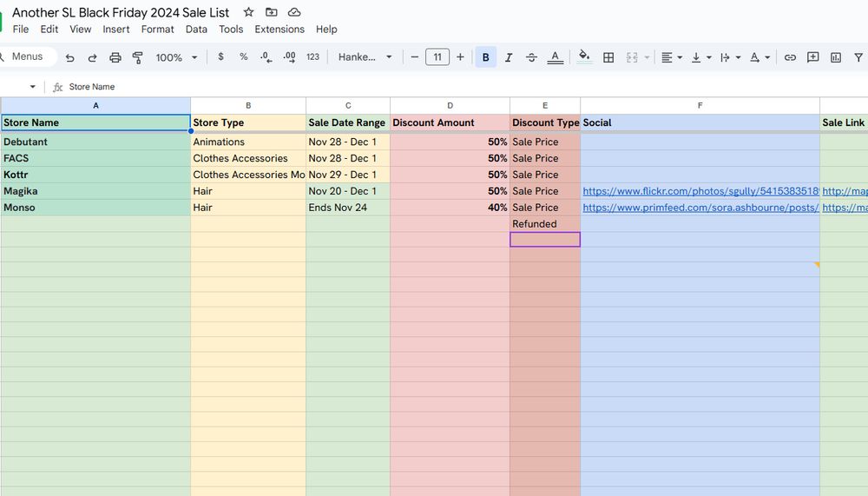Click the Menus search box
This screenshot has width=868, height=496.
[x=27, y=56]
